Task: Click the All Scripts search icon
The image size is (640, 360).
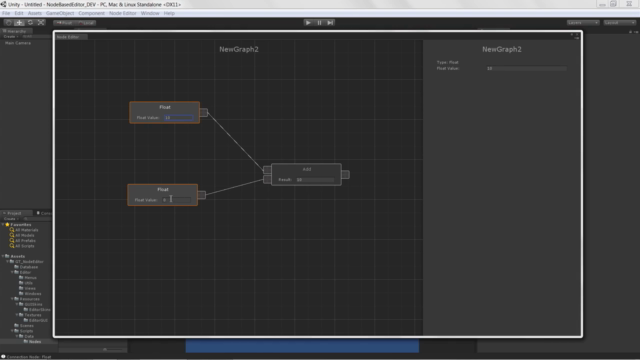Action: click(x=12, y=246)
